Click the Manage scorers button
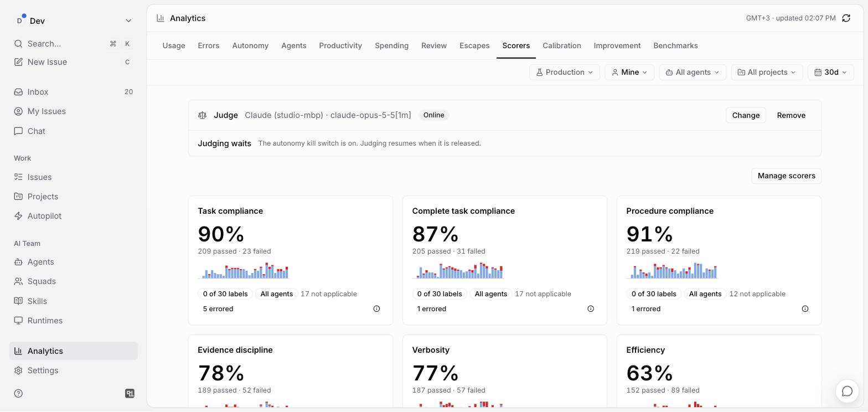 coord(786,176)
